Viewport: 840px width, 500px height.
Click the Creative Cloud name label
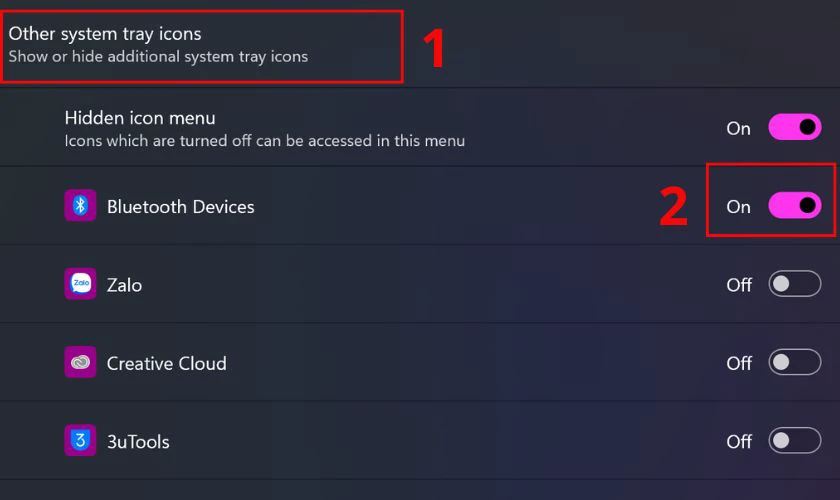[167, 363]
